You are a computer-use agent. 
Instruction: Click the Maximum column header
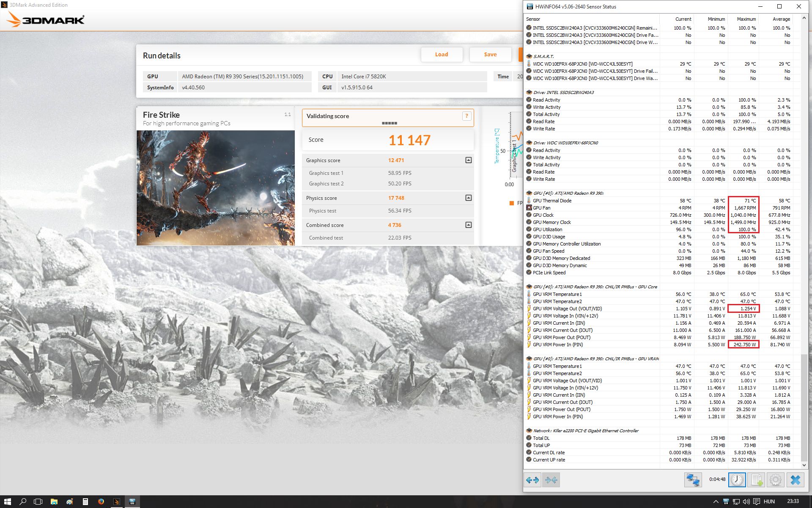(743, 19)
